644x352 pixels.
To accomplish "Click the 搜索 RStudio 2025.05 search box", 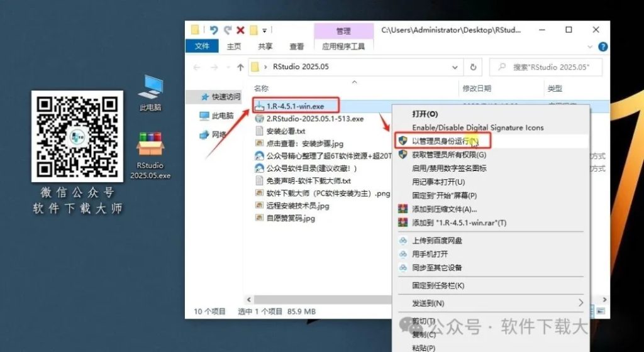I will pyautogui.click(x=546, y=67).
